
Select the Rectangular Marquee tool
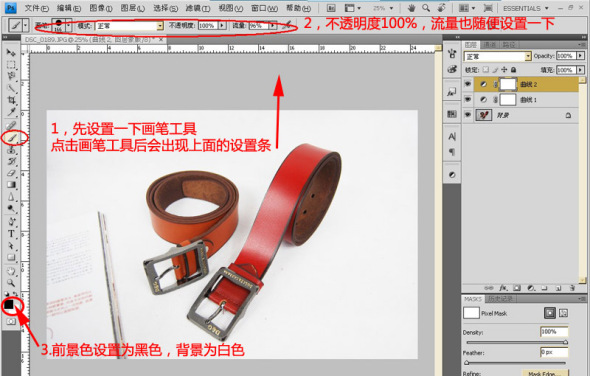(x=11, y=64)
